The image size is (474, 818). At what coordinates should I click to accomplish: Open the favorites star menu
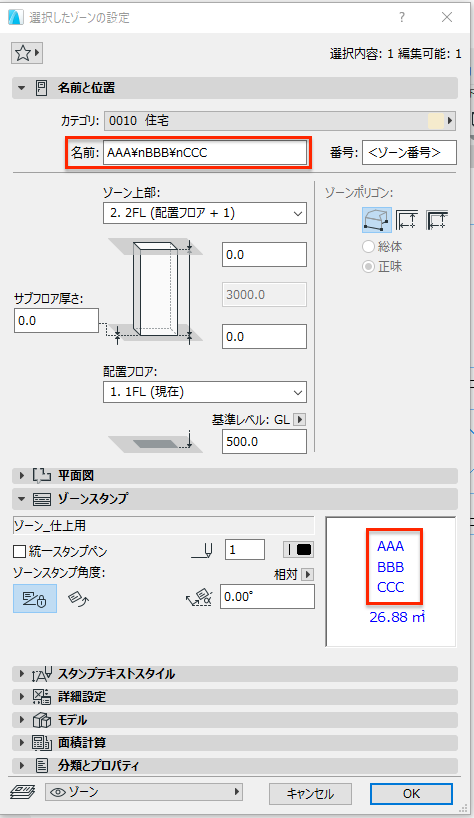pos(27,53)
